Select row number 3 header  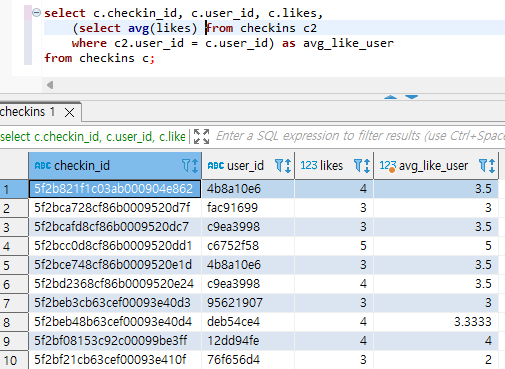tap(14, 227)
